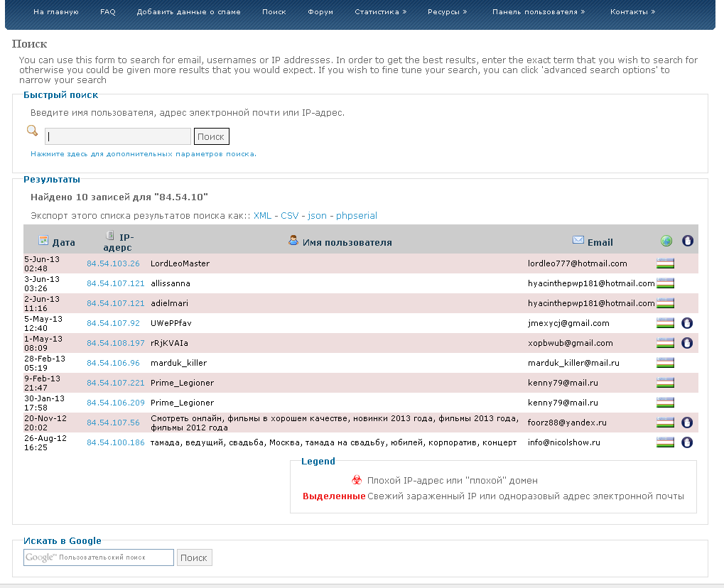Image resolution: width=724 pixels, height=588 pixels.
Task: Click the flag in the foorz88@yandex.ru row
Action: click(x=665, y=423)
